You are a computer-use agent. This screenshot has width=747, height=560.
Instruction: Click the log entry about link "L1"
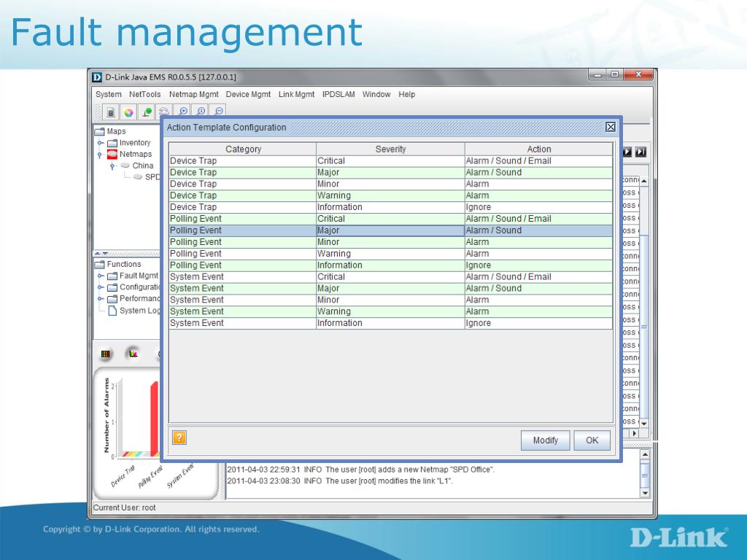340,481
